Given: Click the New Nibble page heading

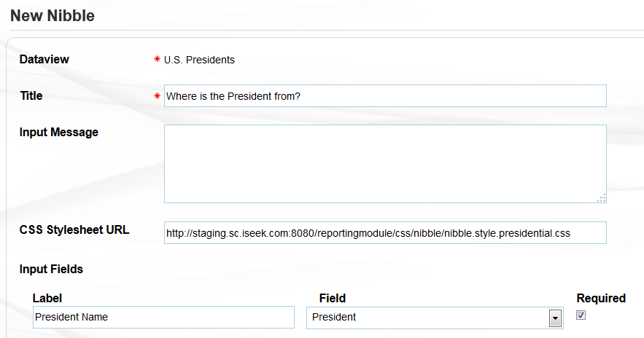Looking at the screenshot, I should tap(53, 15).
